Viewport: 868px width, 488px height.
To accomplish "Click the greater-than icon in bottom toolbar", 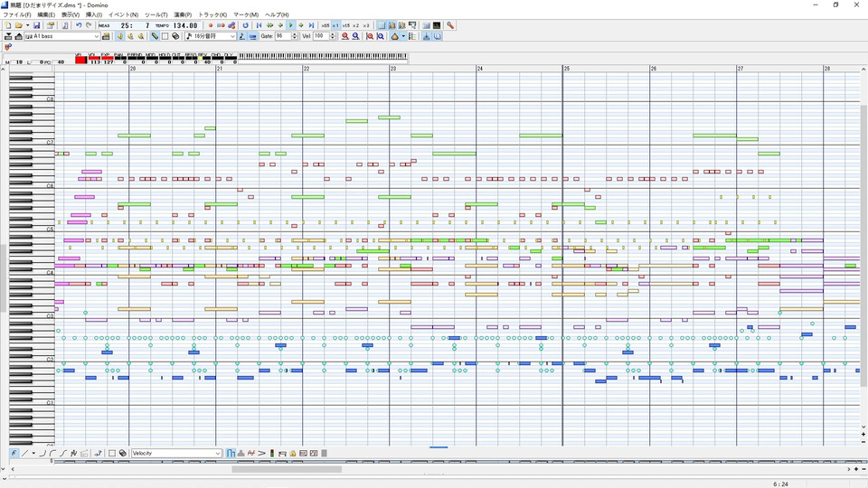I will [x=262, y=453].
